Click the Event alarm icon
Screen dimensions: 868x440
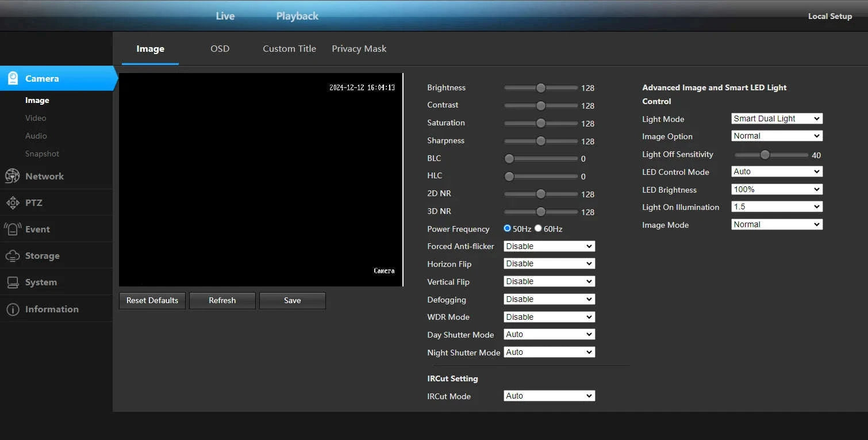(x=11, y=229)
